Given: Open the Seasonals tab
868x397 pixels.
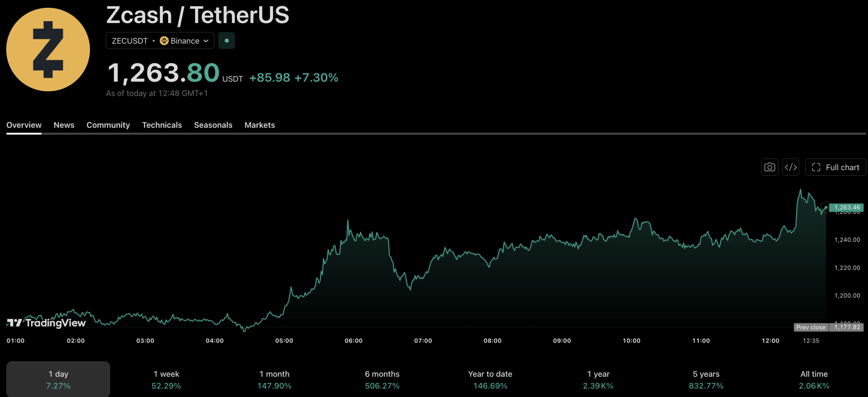Looking at the screenshot, I should pos(213,125).
